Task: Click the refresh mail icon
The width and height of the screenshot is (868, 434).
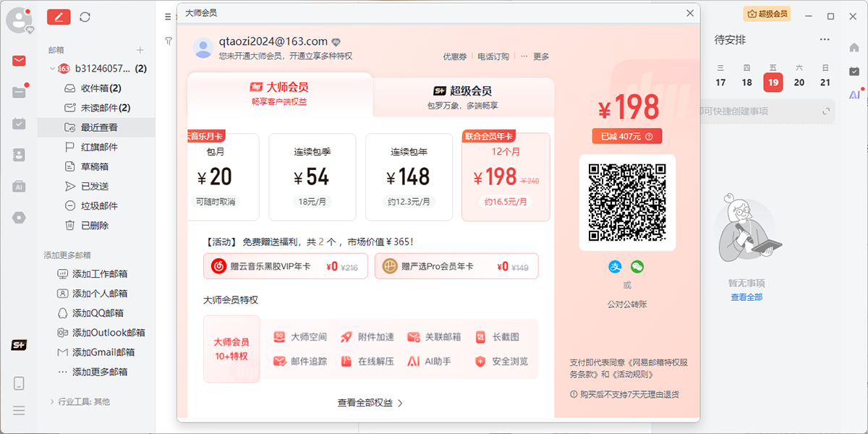Action: 85,17
